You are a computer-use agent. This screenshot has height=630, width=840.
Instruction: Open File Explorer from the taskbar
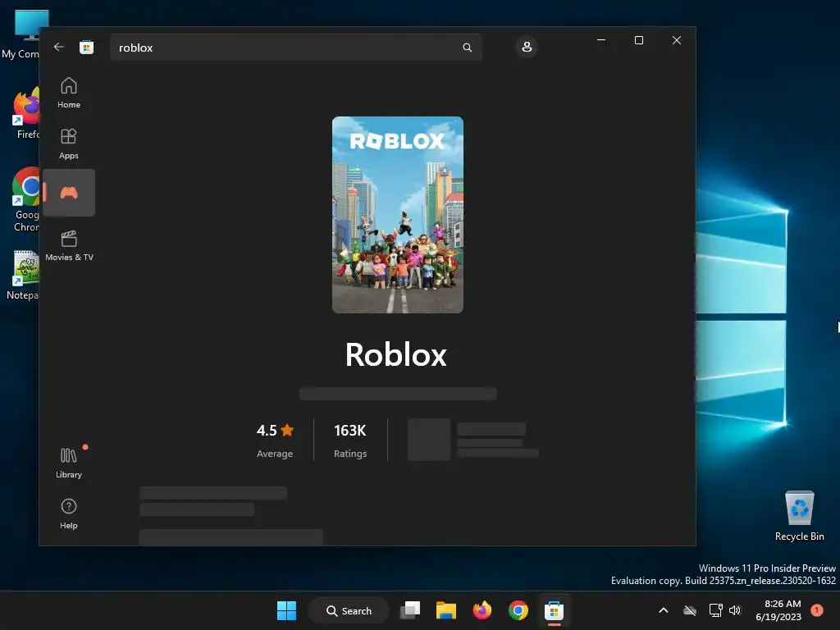445,610
